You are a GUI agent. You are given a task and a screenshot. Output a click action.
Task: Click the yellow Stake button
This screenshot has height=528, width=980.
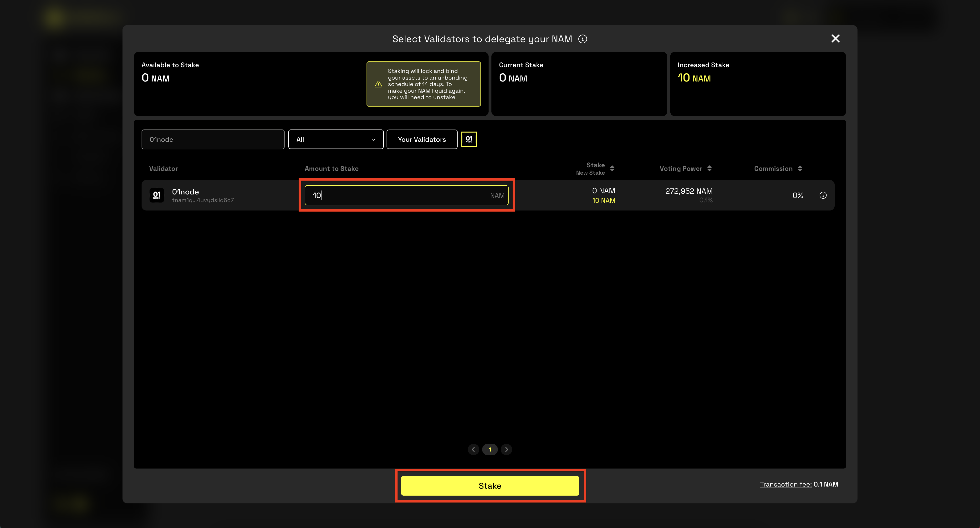[490, 486]
